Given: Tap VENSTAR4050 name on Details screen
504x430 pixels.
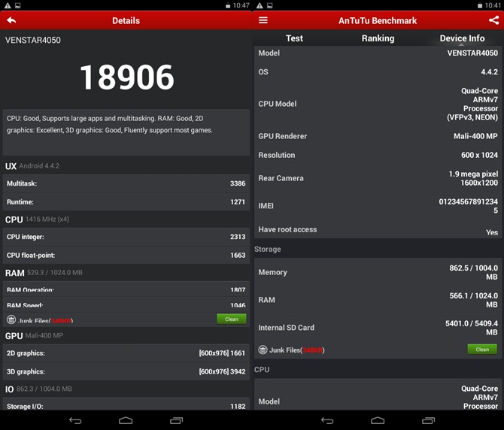Looking at the screenshot, I should click(x=33, y=40).
